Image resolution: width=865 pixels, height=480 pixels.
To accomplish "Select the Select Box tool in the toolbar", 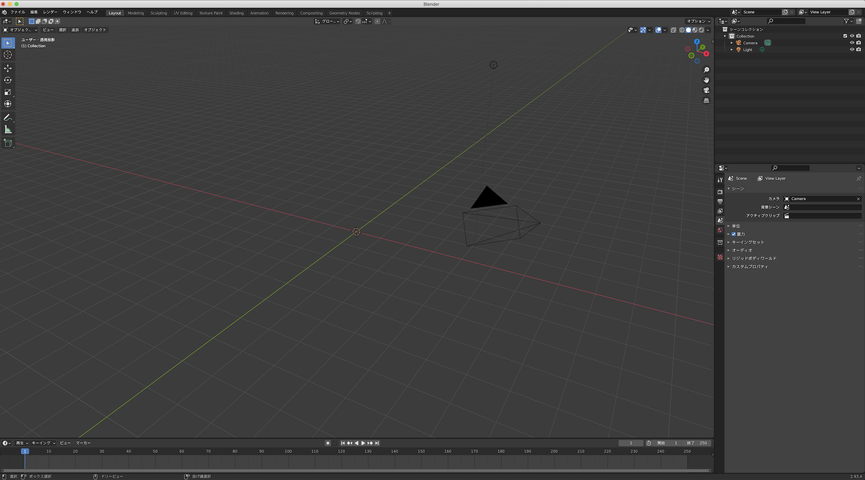I will (x=8, y=42).
